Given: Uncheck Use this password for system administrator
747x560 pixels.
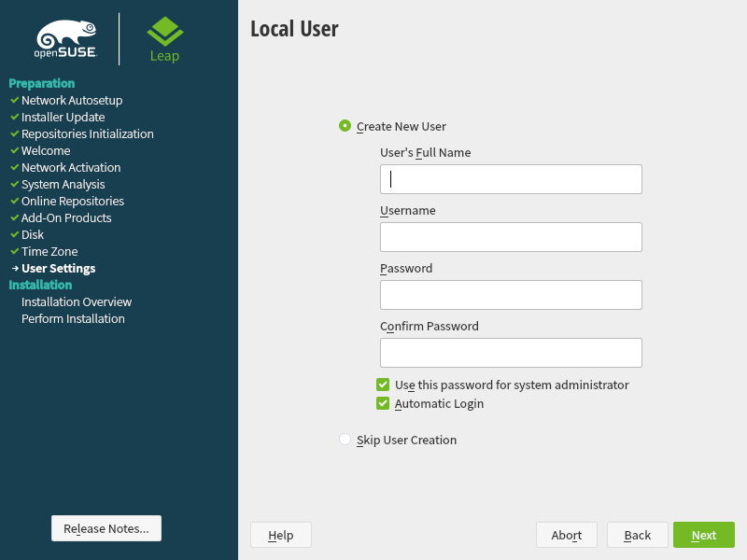Looking at the screenshot, I should click(383, 385).
